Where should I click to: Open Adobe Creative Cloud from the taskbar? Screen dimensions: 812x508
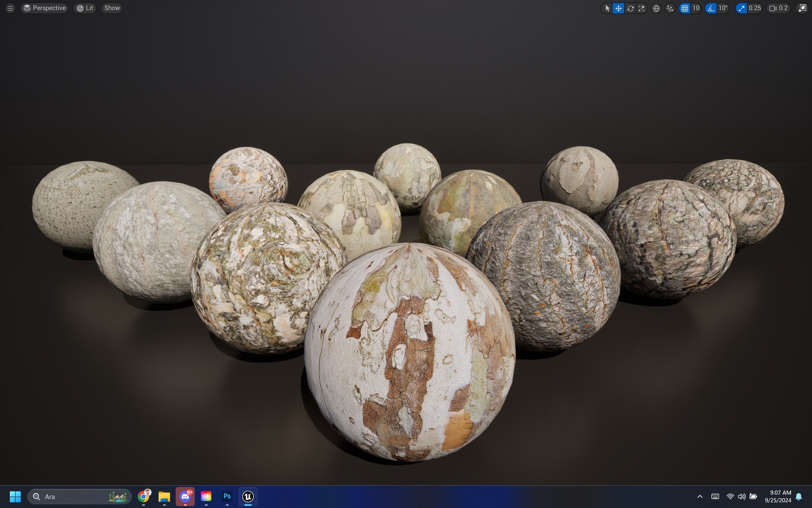pos(206,497)
